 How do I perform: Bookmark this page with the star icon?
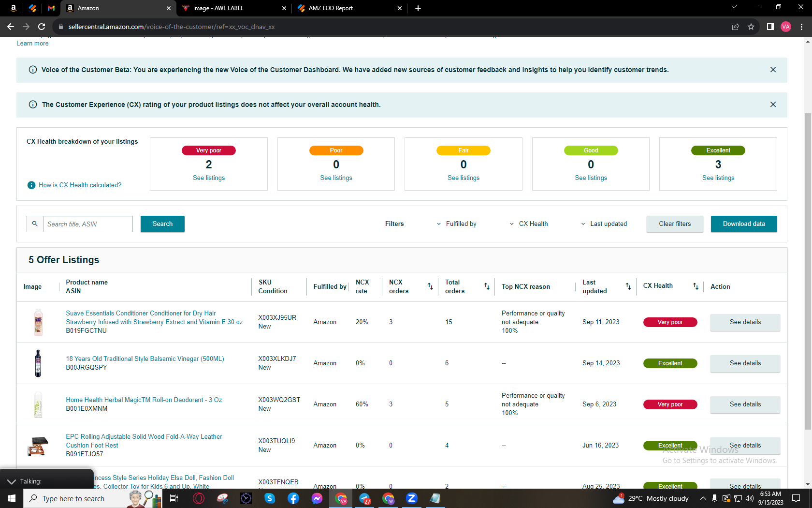point(751,27)
